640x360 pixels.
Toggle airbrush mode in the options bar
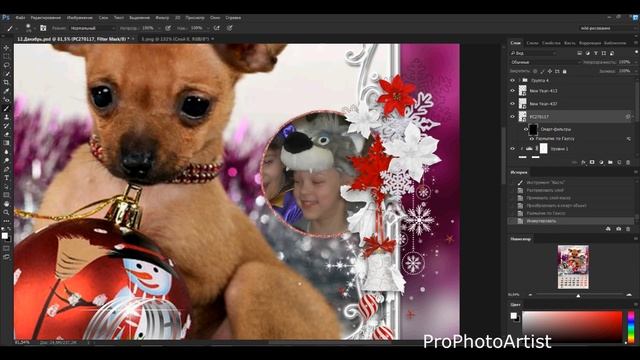(x=217, y=28)
